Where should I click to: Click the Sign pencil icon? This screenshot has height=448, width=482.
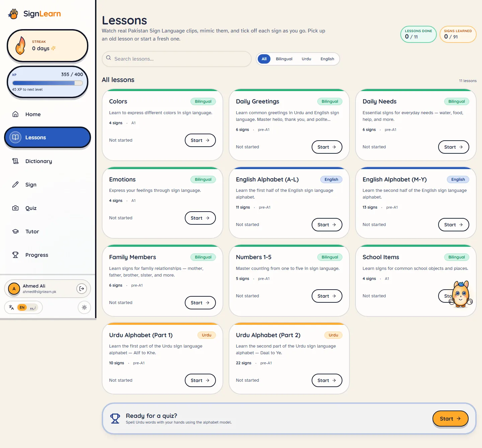pos(15,184)
